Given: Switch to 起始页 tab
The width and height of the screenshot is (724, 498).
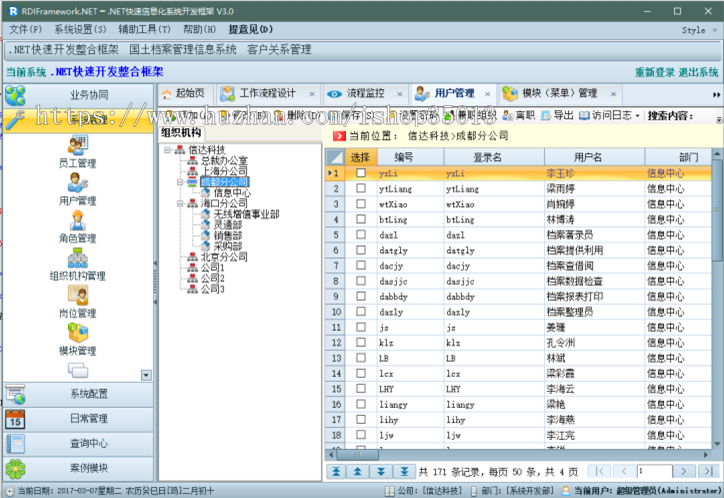Looking at the screenshot, I should (184, 94).
